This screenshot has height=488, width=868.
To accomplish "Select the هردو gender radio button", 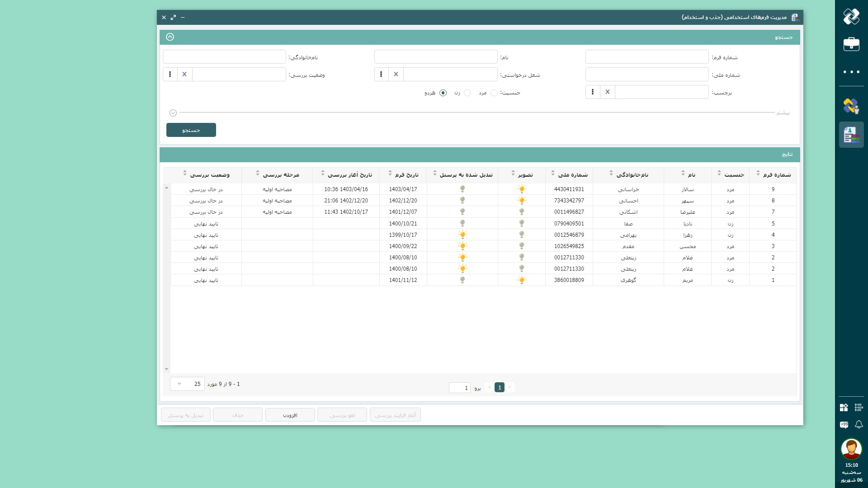I will (x=443, y=93).
